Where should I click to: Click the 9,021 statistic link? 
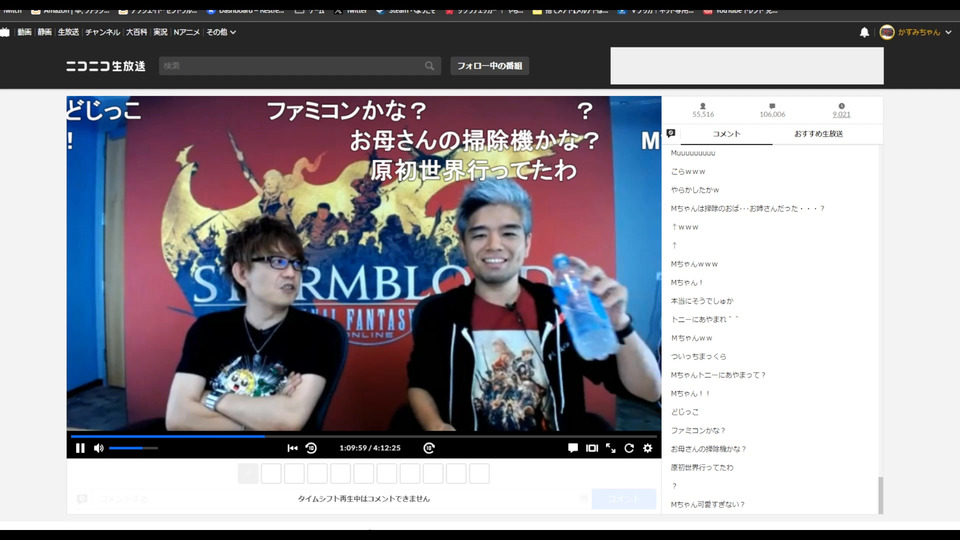pos(841,114)
